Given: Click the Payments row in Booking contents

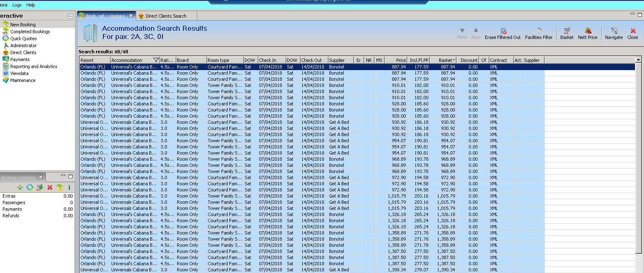Looking at the screenshot, I should [x=37, y=209].
